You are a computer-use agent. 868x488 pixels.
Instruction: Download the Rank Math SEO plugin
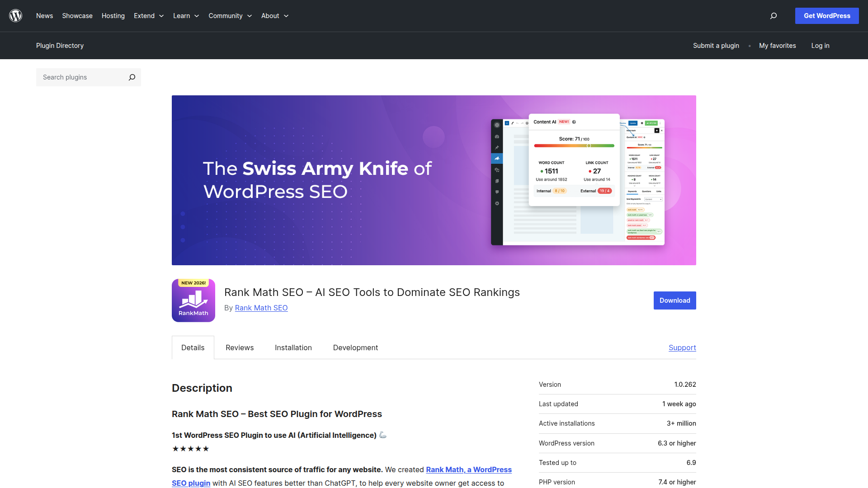point(675,300)
